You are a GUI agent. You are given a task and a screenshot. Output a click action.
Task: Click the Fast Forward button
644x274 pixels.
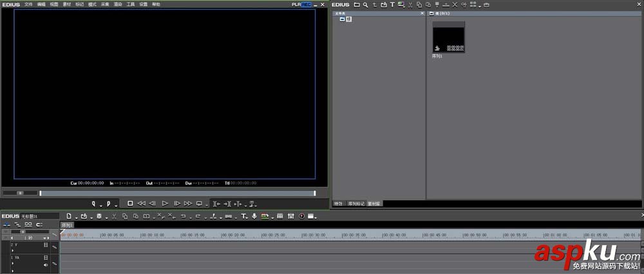click(x=188, y=203)
